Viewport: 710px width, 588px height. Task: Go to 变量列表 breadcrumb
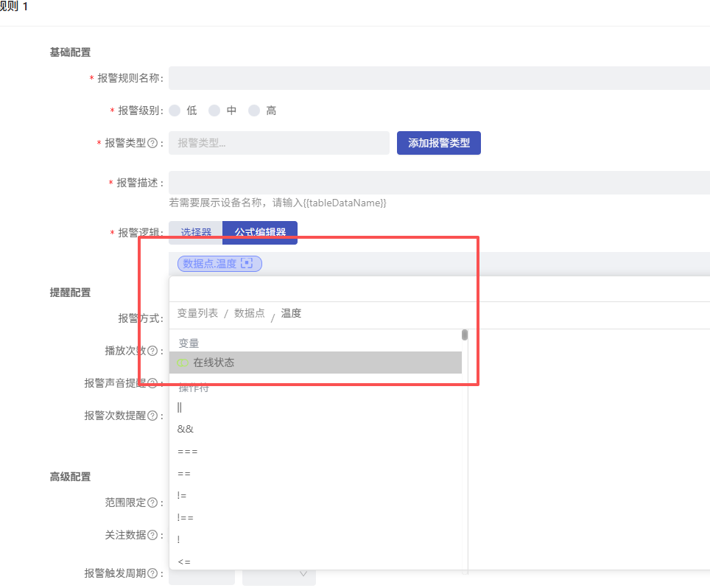coord(197,313)
